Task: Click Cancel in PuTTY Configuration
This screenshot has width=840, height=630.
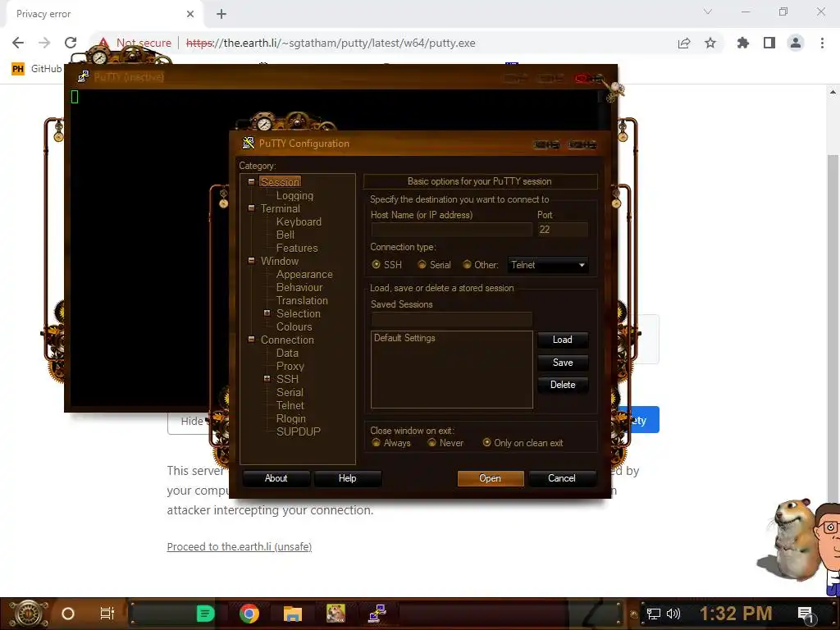Action: point(561,478)
